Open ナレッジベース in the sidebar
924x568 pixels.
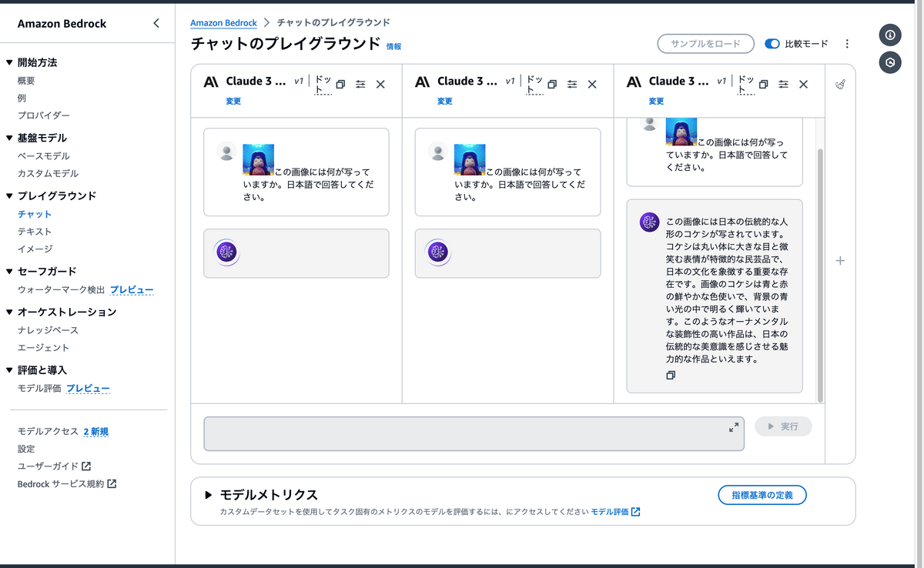pyautogui.click(x=48, y=330)
